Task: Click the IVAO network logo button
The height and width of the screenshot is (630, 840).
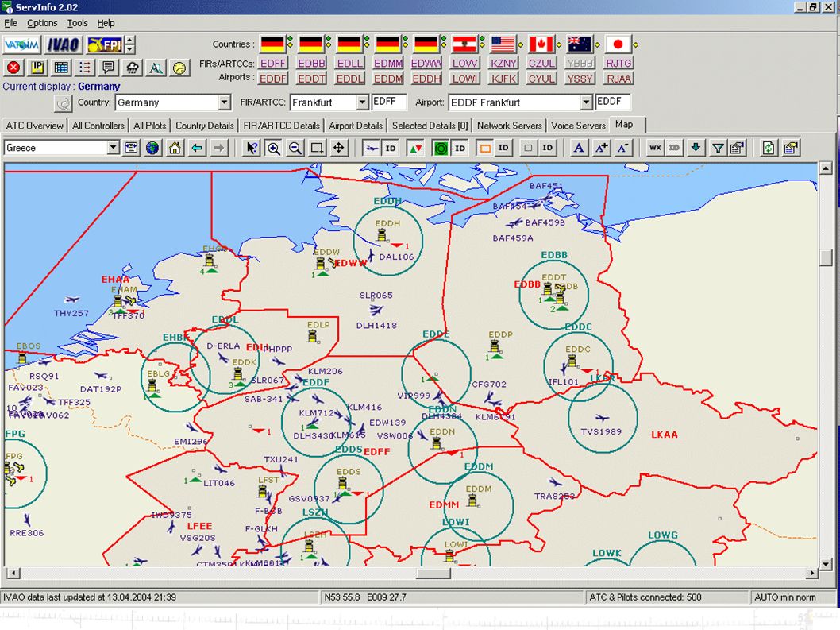Action: 64,45
